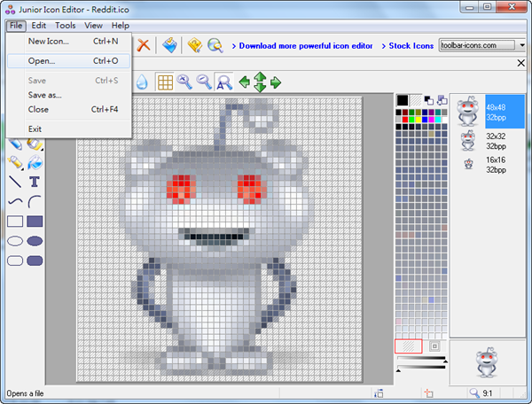Choose Save as... from File menu
Viewport: 532px width, 404px height.
tap(45, 95)
